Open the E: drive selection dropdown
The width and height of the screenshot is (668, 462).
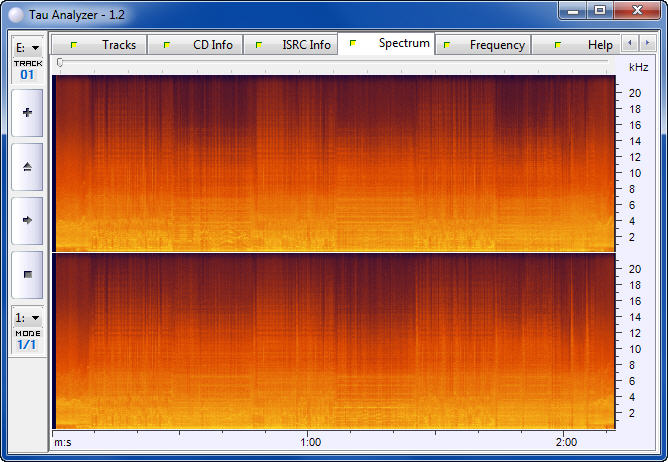27,47
